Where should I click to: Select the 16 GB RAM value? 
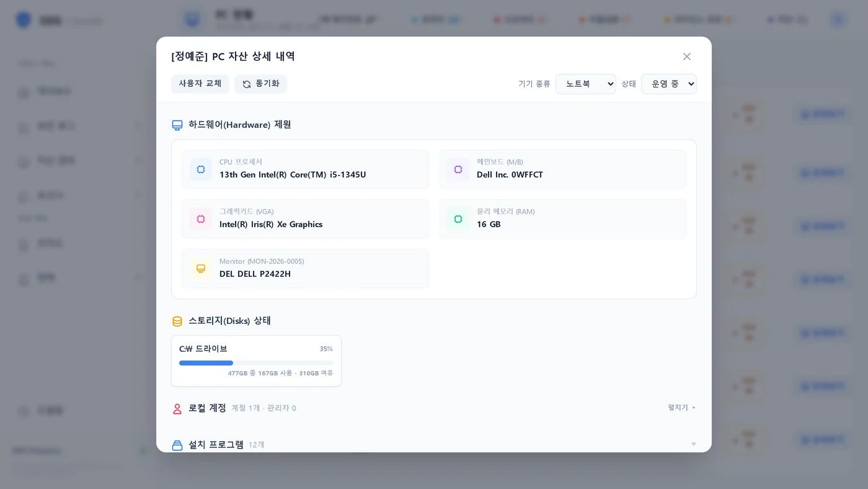pos(489,225)
